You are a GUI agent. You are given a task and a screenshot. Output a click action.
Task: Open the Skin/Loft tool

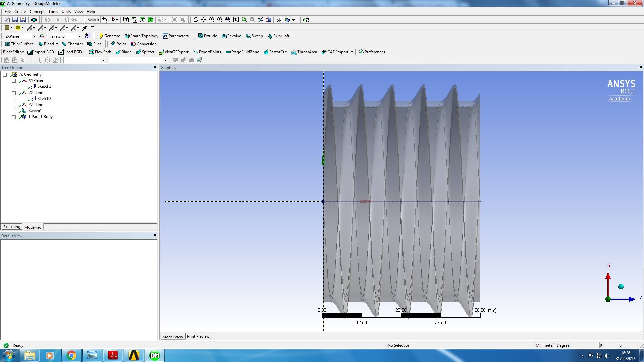click(x=279, y=36)
